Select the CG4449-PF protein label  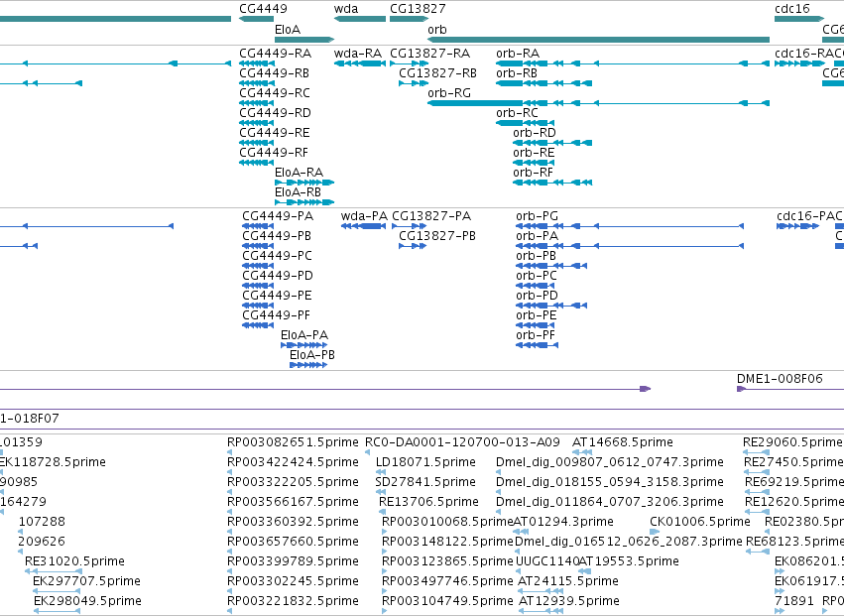coord(277,315)
